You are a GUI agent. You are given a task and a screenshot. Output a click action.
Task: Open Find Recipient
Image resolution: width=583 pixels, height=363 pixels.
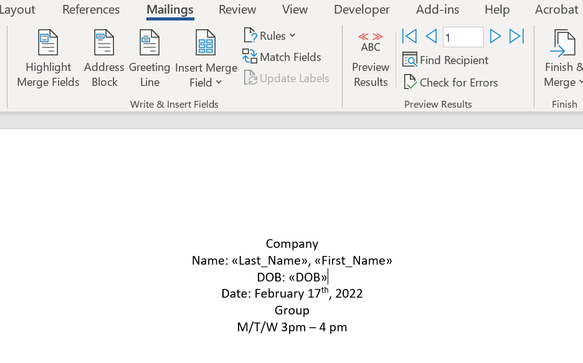tap(445, 60)
